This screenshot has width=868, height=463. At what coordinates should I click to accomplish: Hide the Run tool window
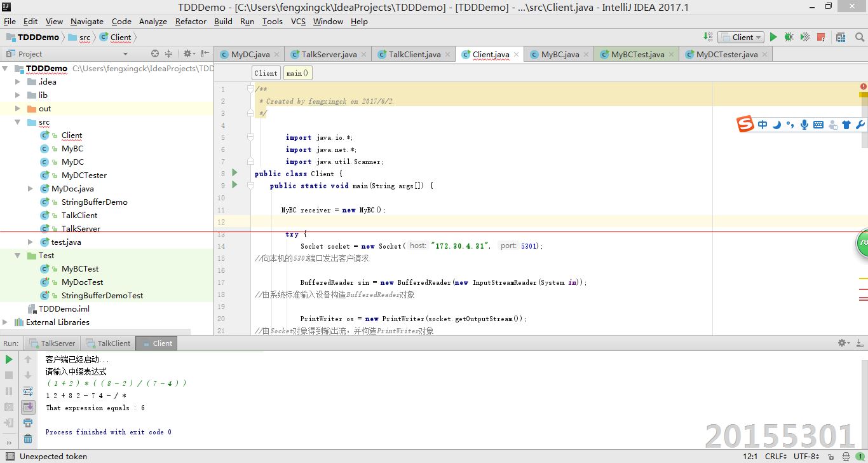click(860, 343)
